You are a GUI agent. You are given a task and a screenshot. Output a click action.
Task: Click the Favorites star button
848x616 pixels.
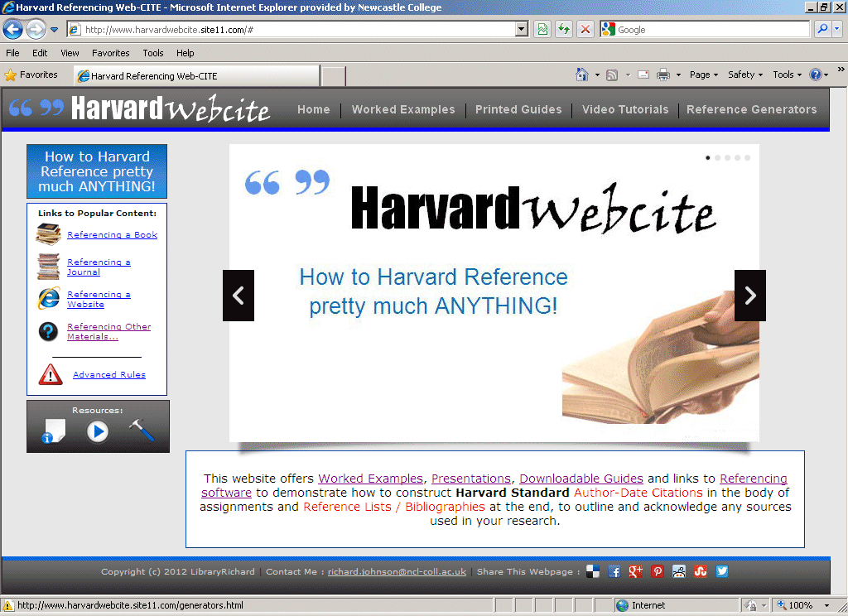[31, 75]
